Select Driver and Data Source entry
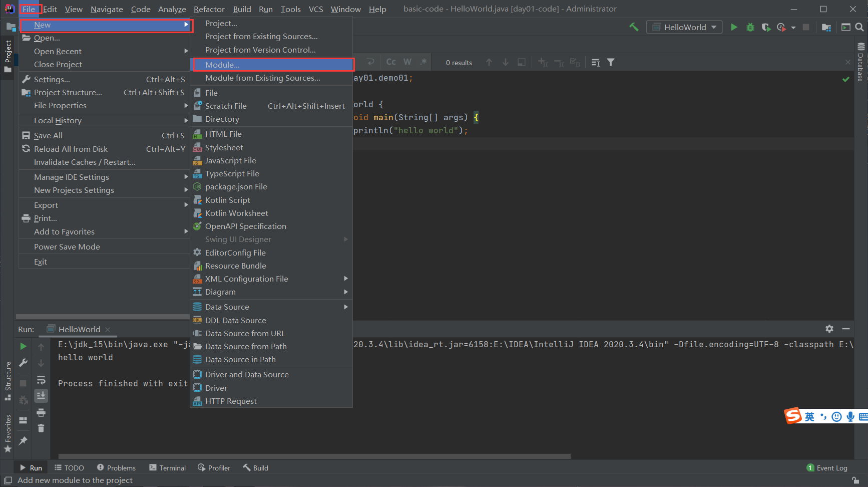 point(271,374)
